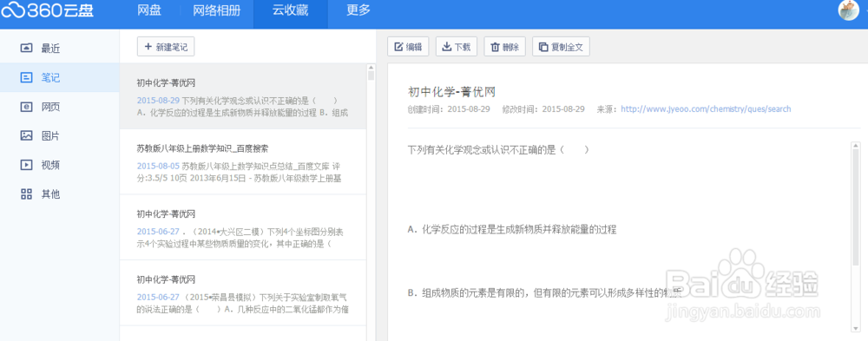Click the 图片 picture icon
The image size is (868, 341).
(x=26, y=135)
